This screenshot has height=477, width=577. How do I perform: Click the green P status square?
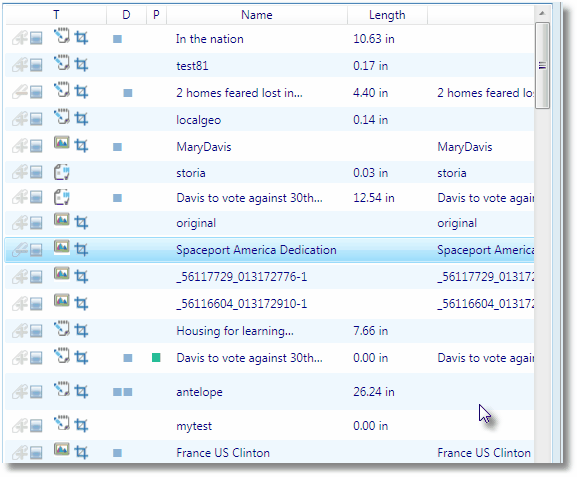156,357
